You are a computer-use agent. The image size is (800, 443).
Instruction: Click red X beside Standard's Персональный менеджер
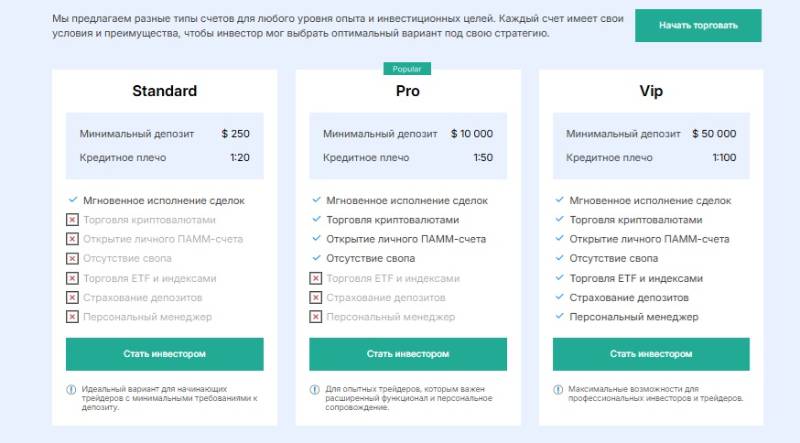tap(72, 317)
